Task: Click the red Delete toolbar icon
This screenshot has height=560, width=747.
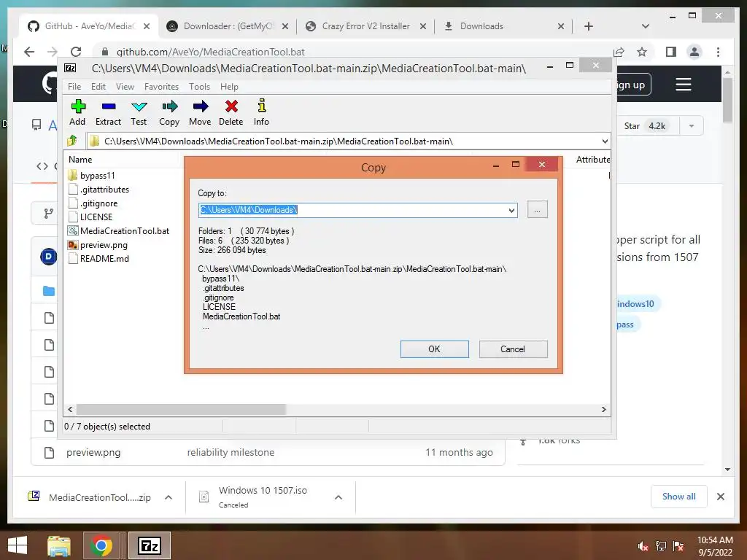Action: click(x=231, y=112)
